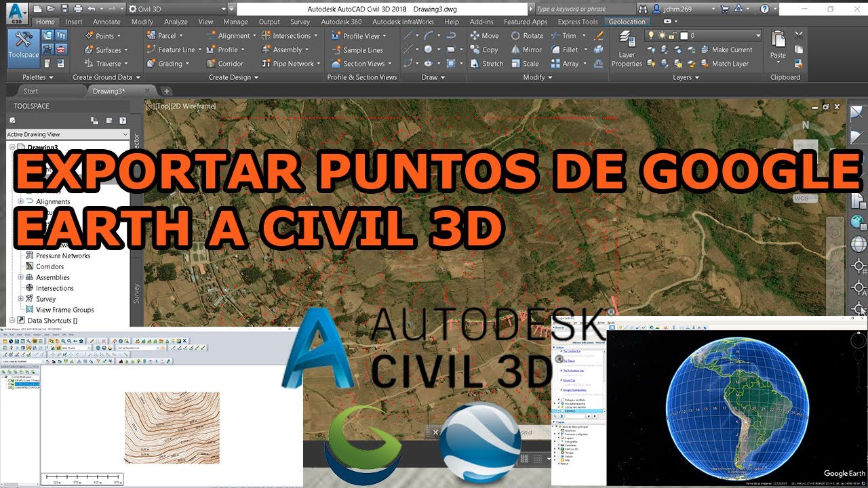Open the Toolspace palette button
Screen dimensions: 868x488
pos(24,48)
